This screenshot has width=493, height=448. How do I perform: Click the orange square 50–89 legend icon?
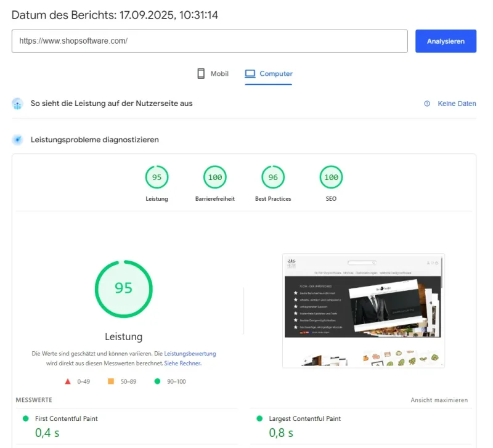[x=111, y=381]
